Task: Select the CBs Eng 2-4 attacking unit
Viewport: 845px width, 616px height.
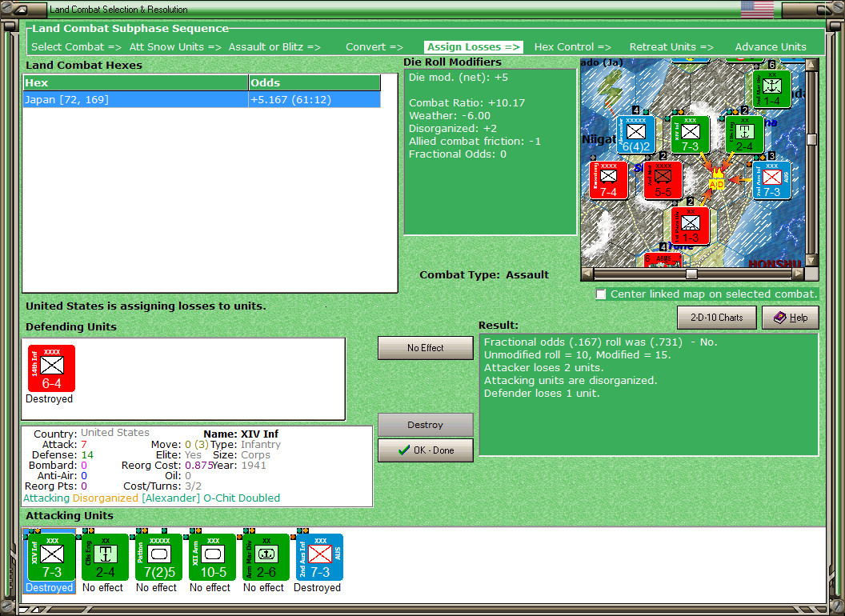Action: (x=105, y=557)
